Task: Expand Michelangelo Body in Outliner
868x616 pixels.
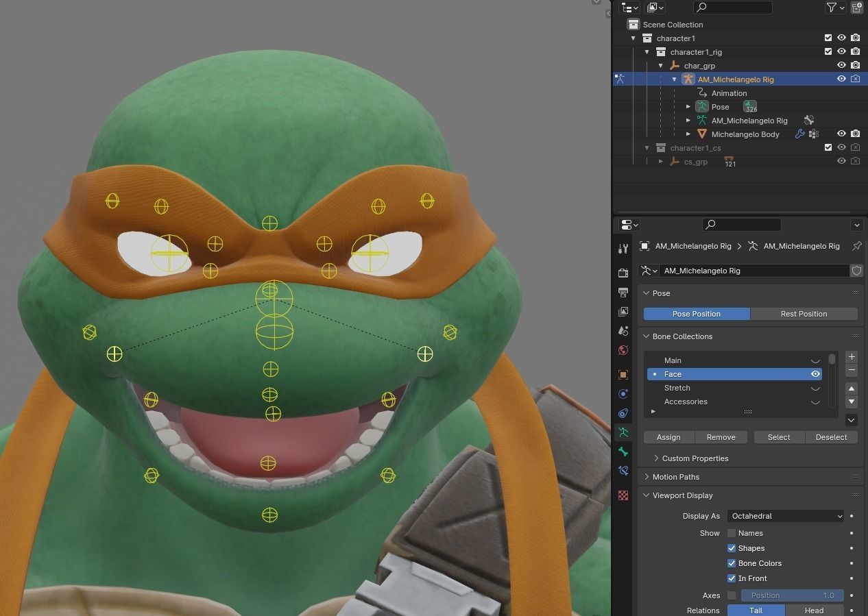Action: coord(688,134)
